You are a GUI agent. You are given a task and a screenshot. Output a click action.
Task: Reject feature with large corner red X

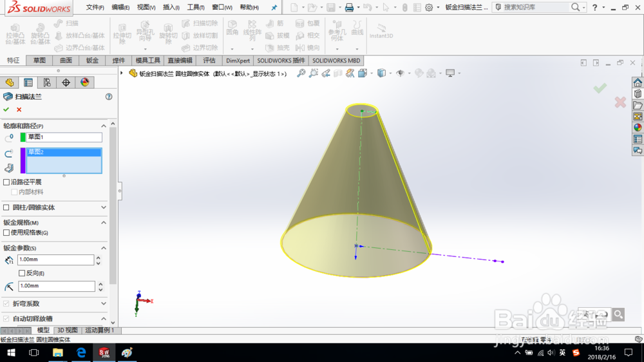(620, 102)
